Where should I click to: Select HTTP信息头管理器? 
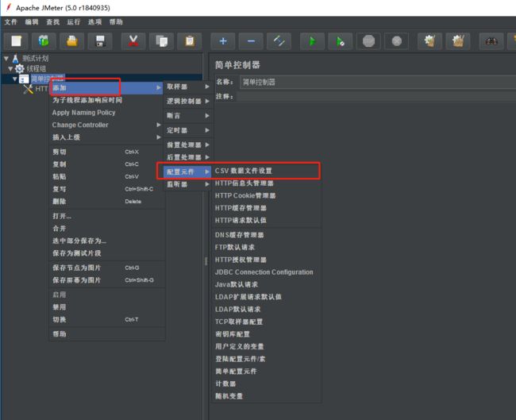pos(266,183)
